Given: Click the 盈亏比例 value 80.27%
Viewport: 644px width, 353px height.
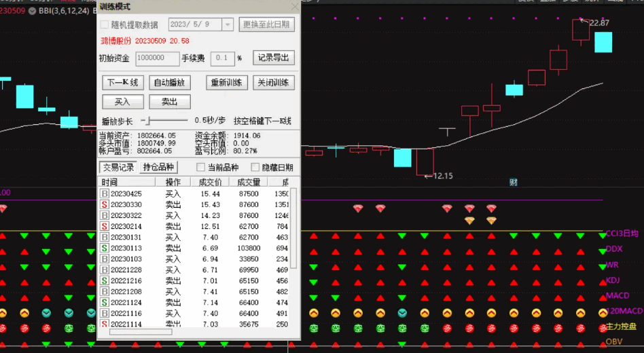Looking at the screenshot, I should pos(245,151).
